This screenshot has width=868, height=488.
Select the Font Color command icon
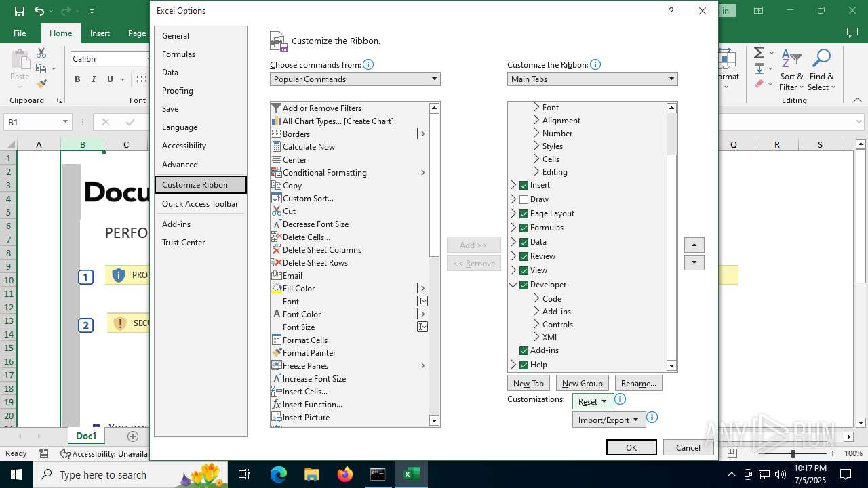(x=276, y=314)
